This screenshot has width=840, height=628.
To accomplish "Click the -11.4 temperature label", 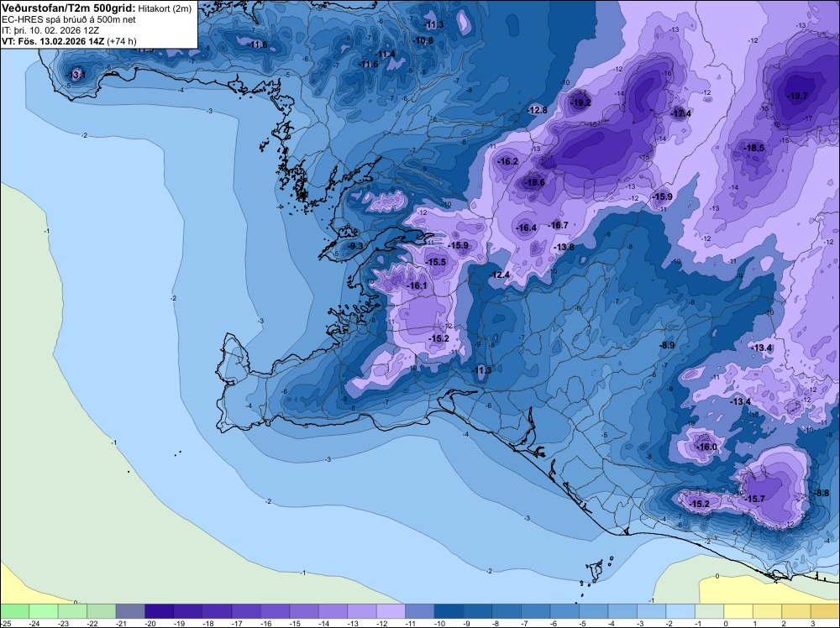I will (x=386, y=54).
